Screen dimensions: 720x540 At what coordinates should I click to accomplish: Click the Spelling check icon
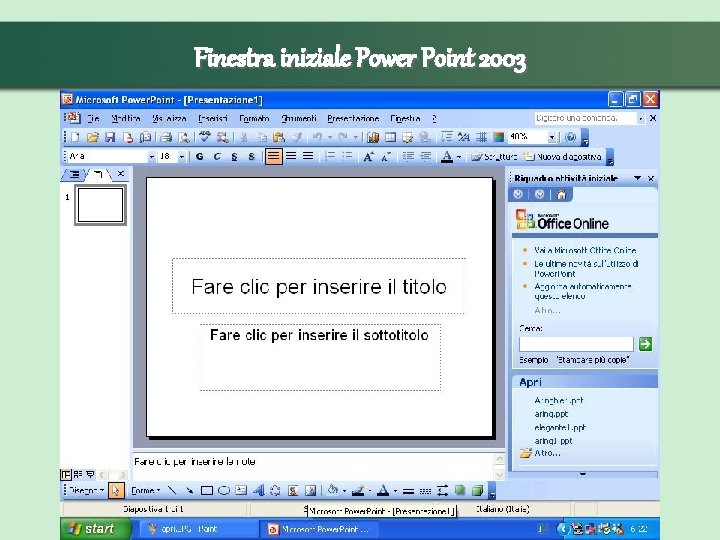pyautogui.click(x=205, y=137)
